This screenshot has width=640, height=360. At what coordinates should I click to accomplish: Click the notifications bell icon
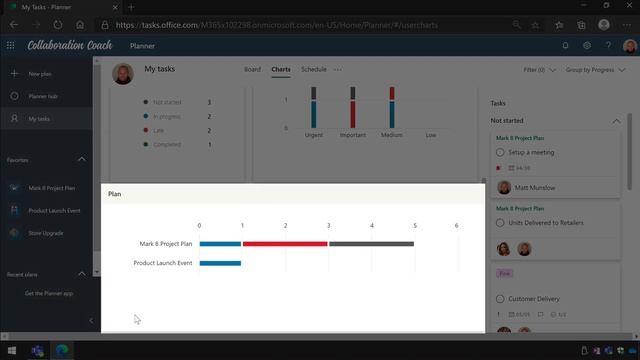coord(565,45)
